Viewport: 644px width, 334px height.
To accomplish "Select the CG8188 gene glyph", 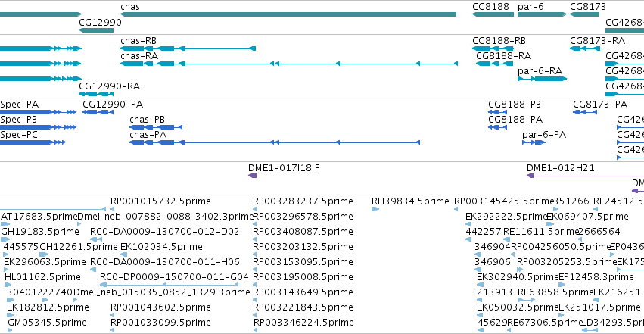I will [x=493, y=14].
